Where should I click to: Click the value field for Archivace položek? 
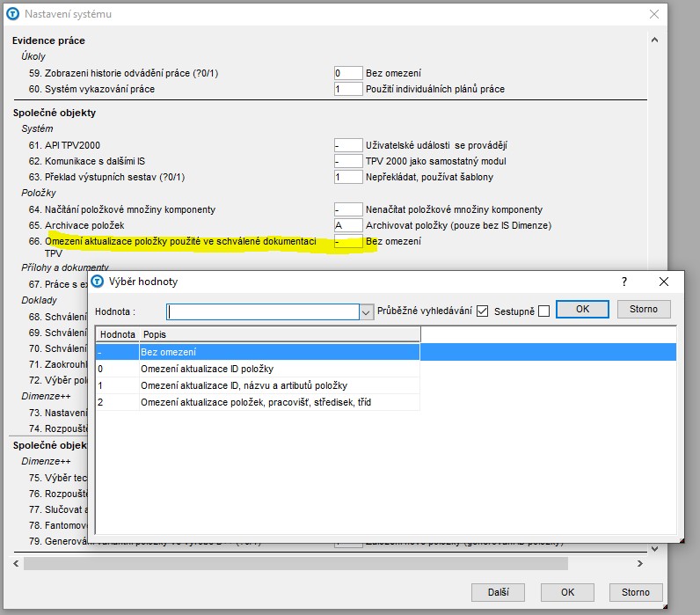(348, 225)
